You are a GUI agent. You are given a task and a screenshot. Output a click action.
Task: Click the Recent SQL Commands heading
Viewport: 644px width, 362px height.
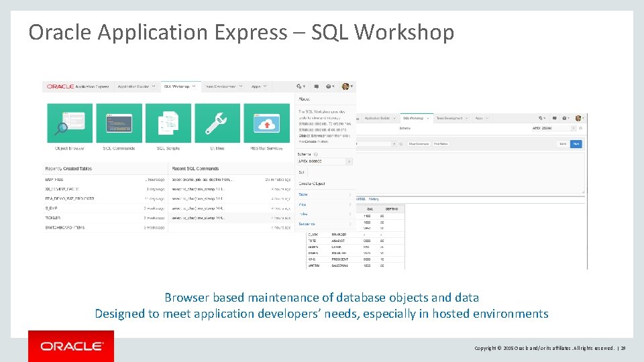195,169
